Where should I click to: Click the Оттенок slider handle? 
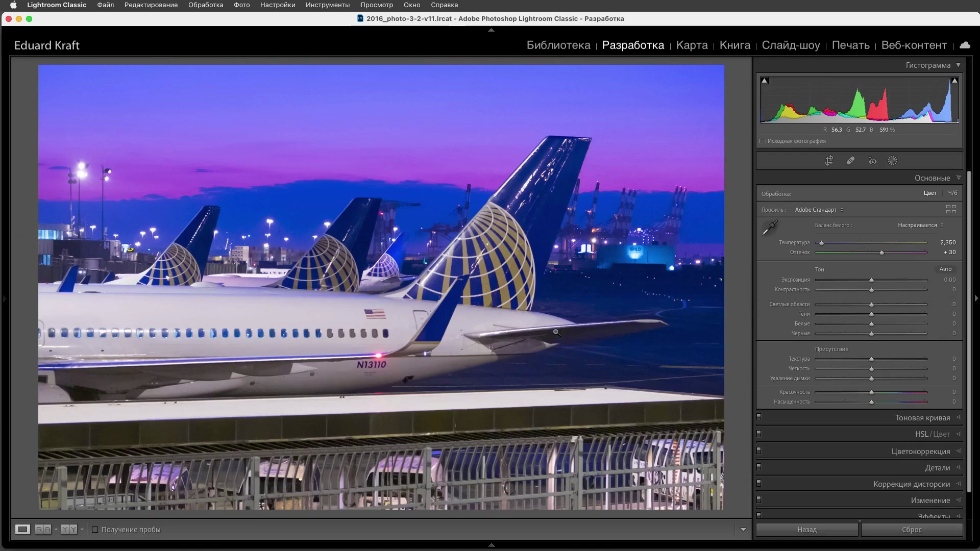(881, 253)
